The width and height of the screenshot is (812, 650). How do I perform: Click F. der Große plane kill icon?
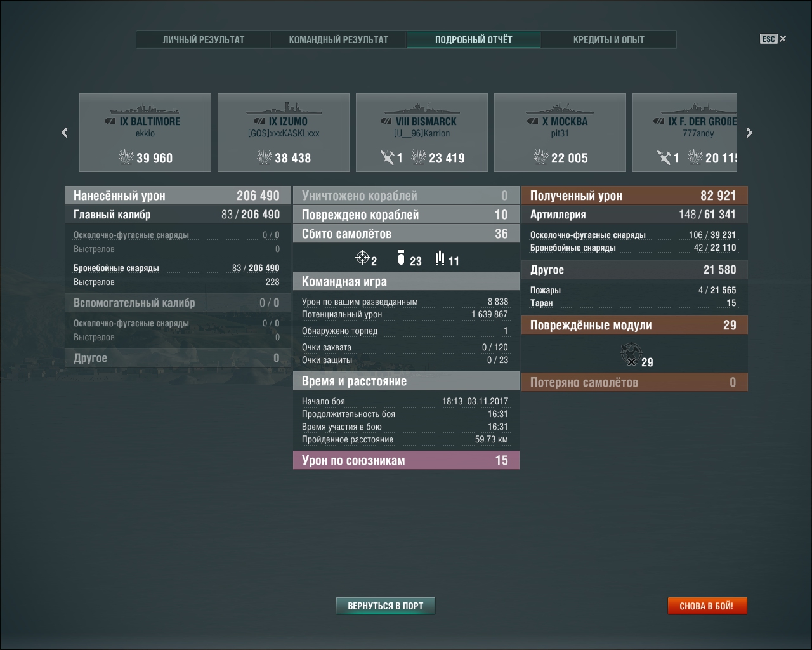point(664,157)
